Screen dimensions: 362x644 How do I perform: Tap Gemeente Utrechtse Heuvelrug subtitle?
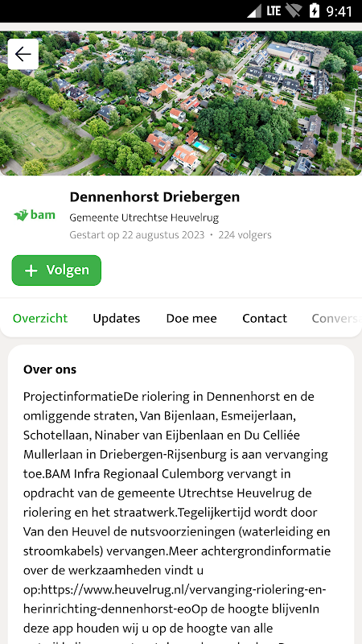[144, 217]
